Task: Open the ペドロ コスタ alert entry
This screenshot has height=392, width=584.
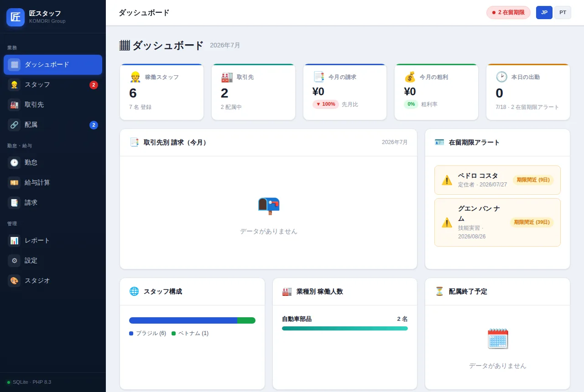Action: tap(497, 180)
